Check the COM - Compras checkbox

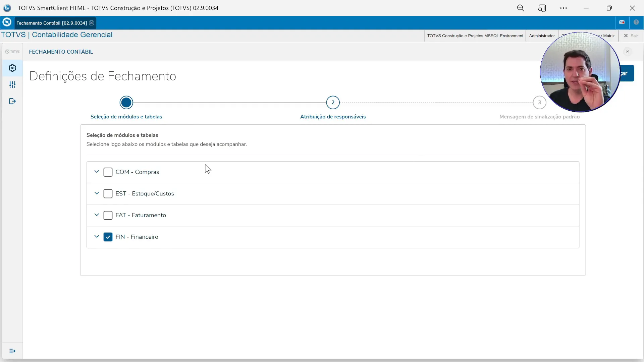coord(108,172)
